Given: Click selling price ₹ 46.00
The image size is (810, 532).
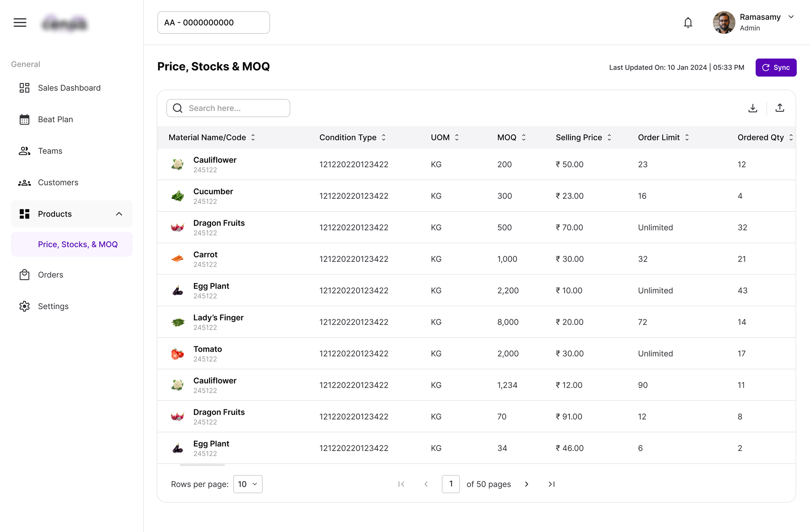Looking at the screenshot, I should click(569, 448).
